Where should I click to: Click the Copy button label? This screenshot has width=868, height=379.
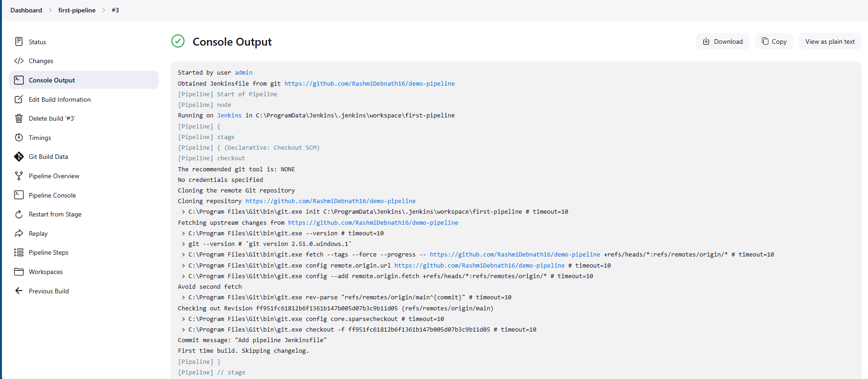[x=779, y=41]
